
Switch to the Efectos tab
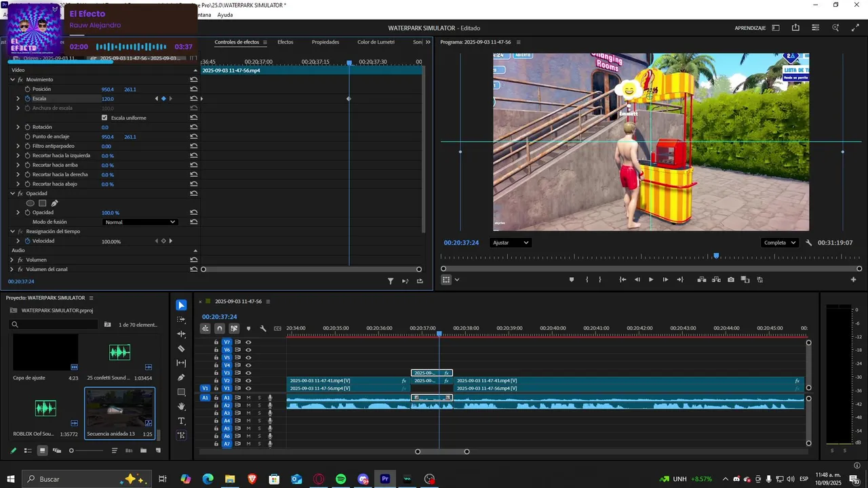point(285,42)
